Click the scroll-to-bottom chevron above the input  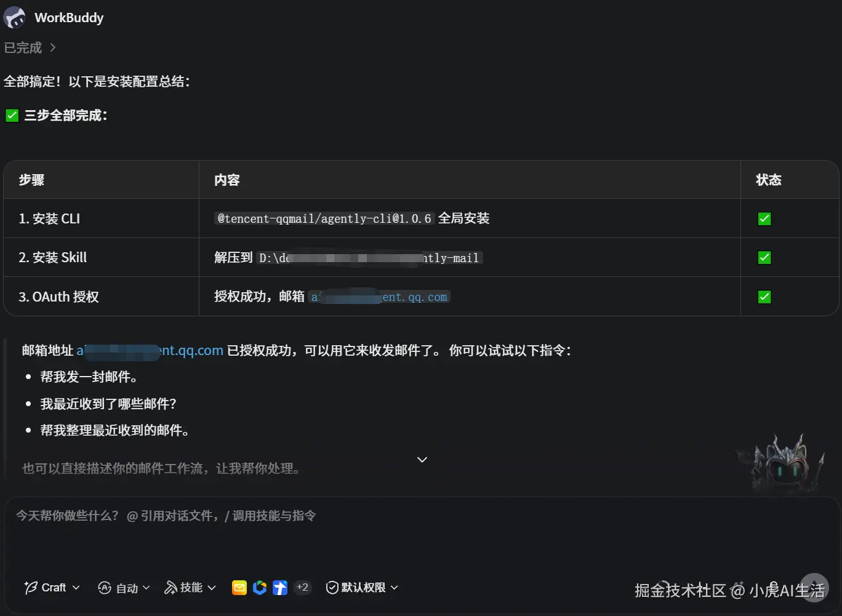(422, 460)
